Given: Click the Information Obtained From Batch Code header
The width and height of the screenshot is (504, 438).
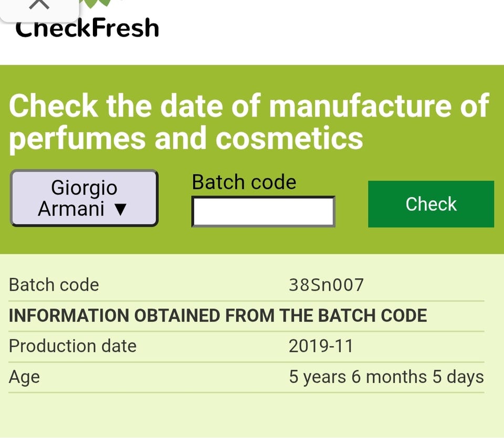Looking at the screenshot, I should click(218, 316).
